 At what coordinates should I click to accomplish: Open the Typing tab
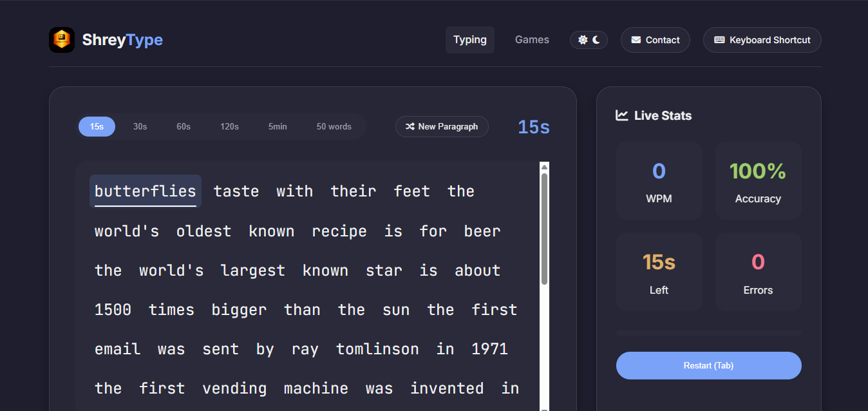[469, 40]
